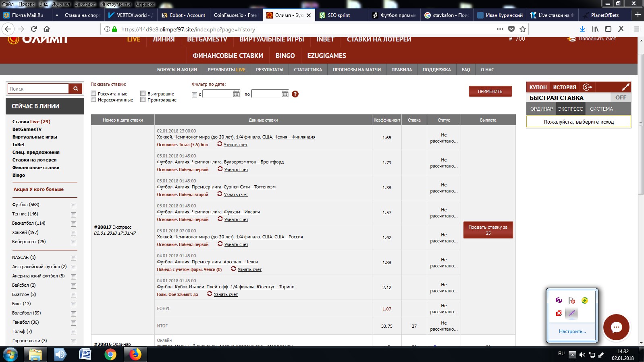The image size is (644, 362).
Task: Switch to the SEO sprint tab
Action: tap(342, 15)
